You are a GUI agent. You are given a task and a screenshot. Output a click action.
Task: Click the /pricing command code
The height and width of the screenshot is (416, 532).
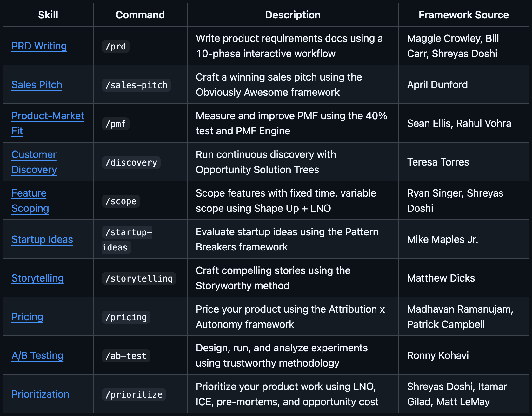point(126,317)
